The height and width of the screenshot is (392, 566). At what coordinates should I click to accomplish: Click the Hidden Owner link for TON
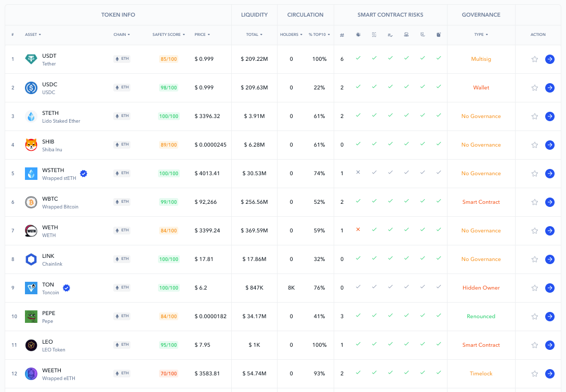pos(481,288)
